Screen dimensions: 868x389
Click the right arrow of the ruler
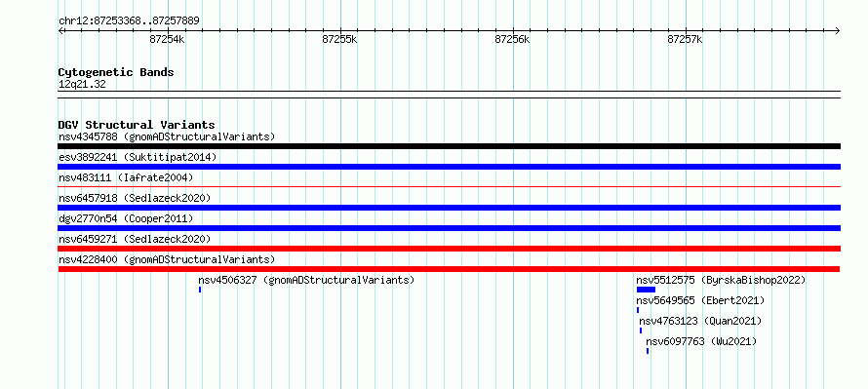click(x=838, y=30)
